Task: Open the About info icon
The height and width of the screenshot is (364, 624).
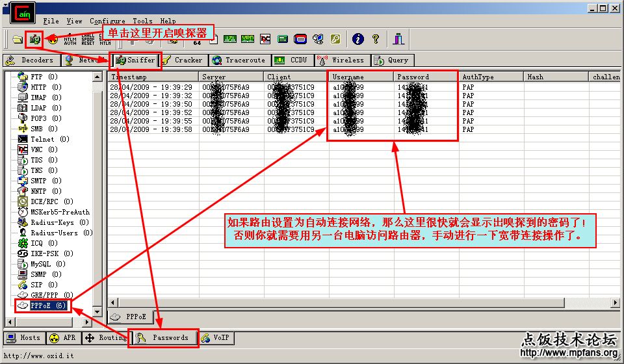Action: [x=357, y=39]
